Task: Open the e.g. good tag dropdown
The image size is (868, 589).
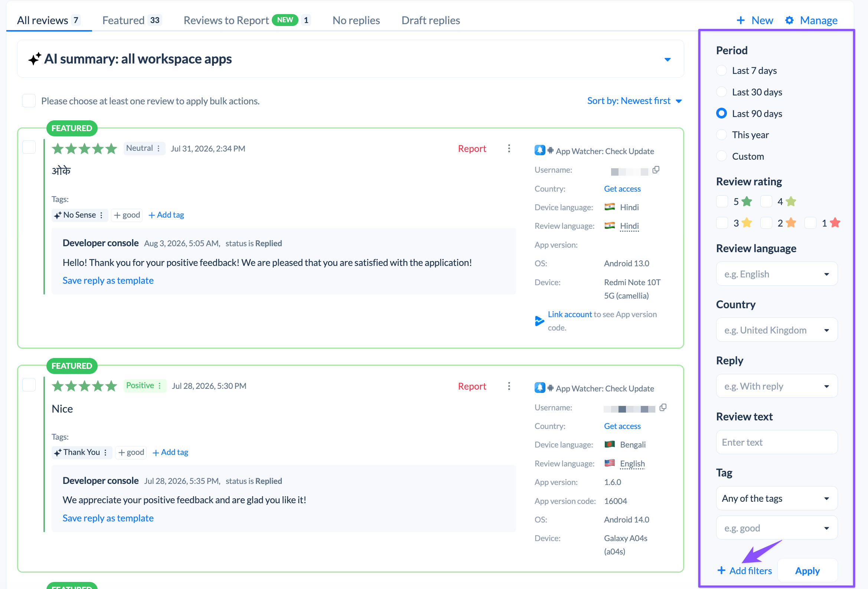Action: (777, 528)
